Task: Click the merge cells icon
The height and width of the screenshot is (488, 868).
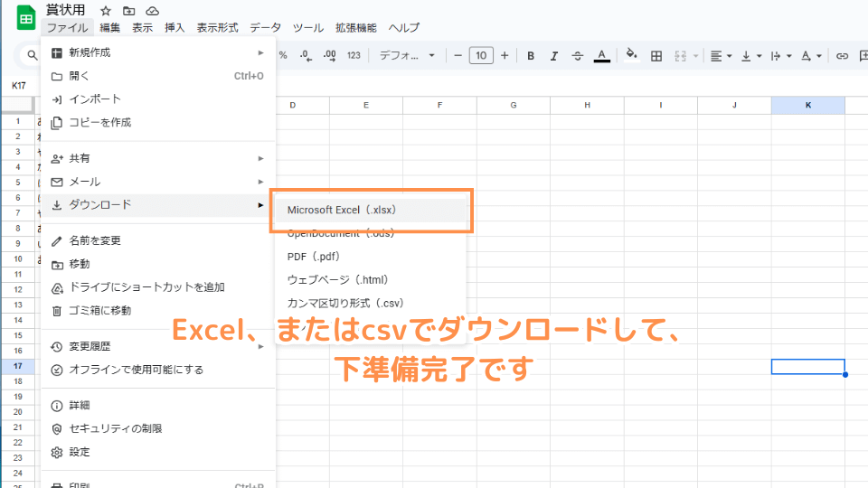Action: (x=680, y=55)
